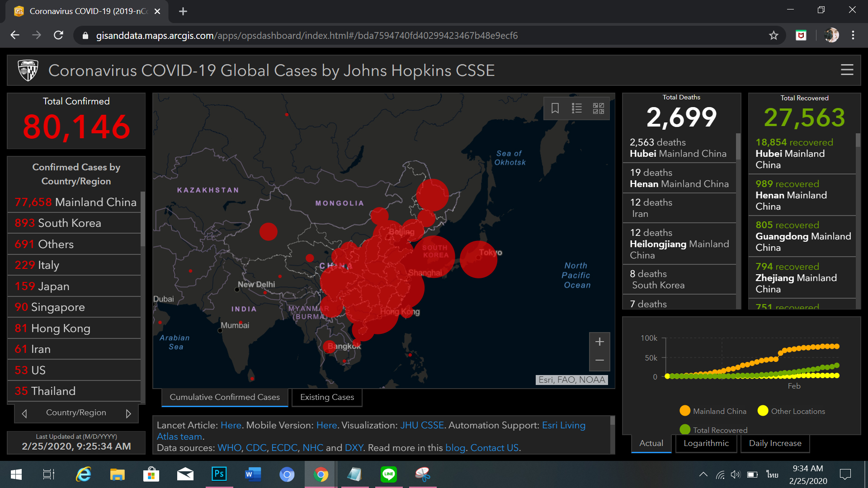
Task: Open the JHU CSSE visualization link
Action: pos(422,425)
